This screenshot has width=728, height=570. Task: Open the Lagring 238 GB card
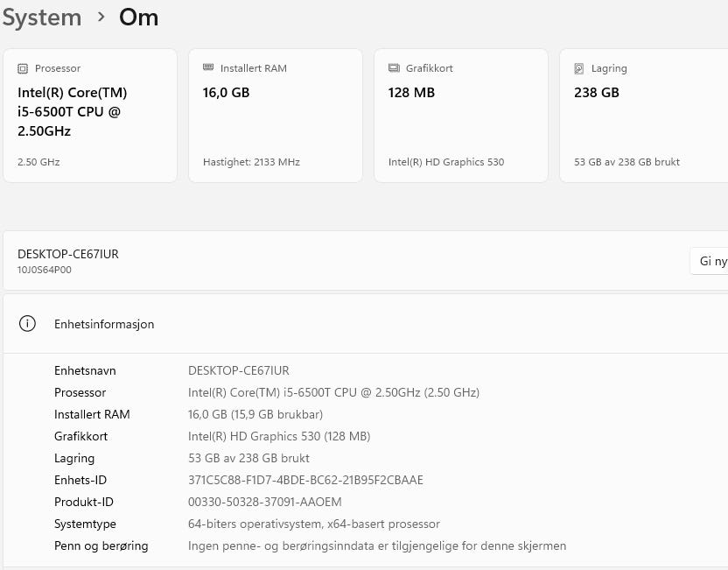pyautogui.click(x=644, y=116)
